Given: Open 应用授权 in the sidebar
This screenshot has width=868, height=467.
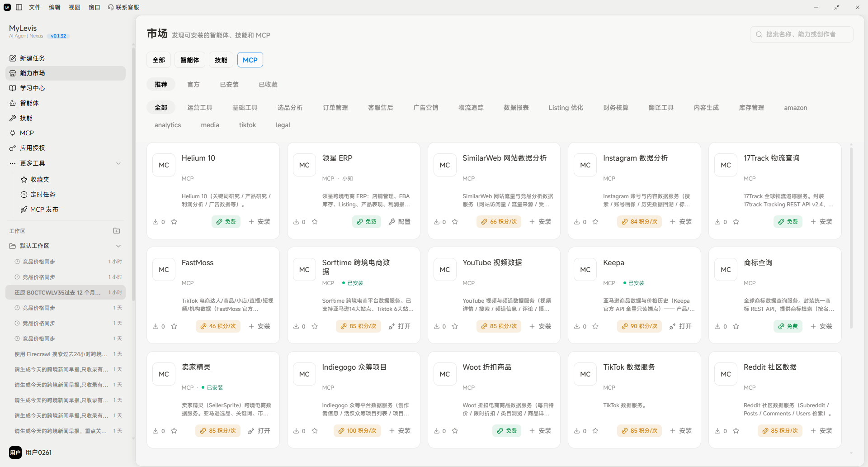Looking at the screenshot, I should (66, 148).
